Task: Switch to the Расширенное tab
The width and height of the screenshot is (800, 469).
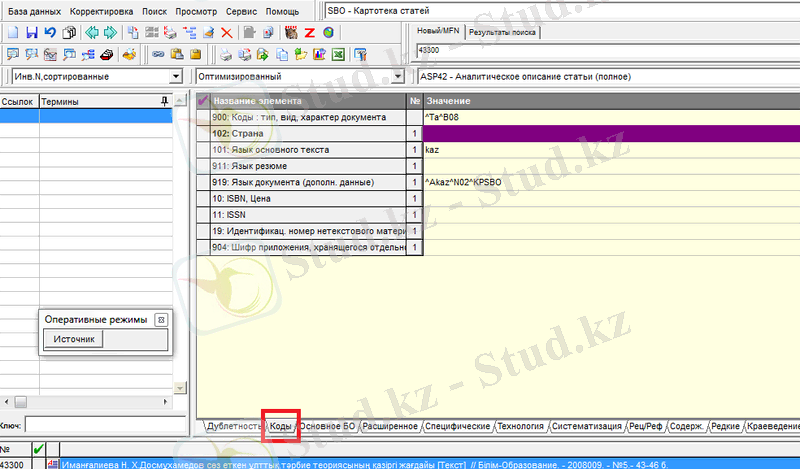Action: pos(390,426)
